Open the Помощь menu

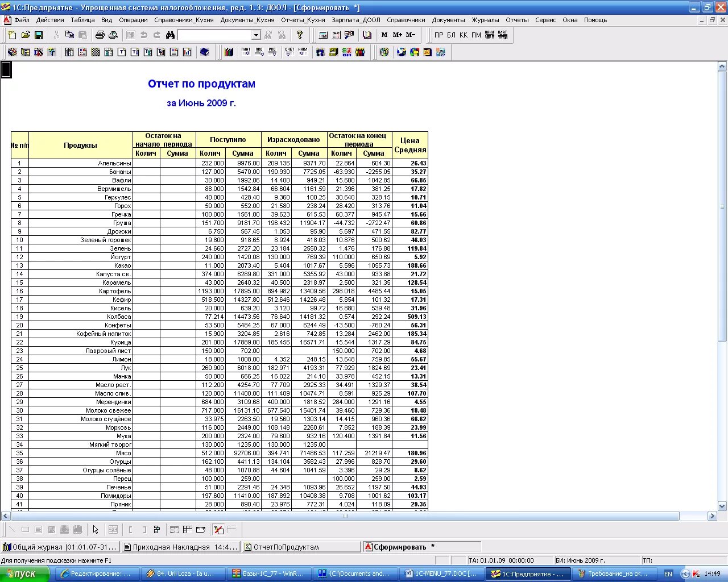(595, 20)
